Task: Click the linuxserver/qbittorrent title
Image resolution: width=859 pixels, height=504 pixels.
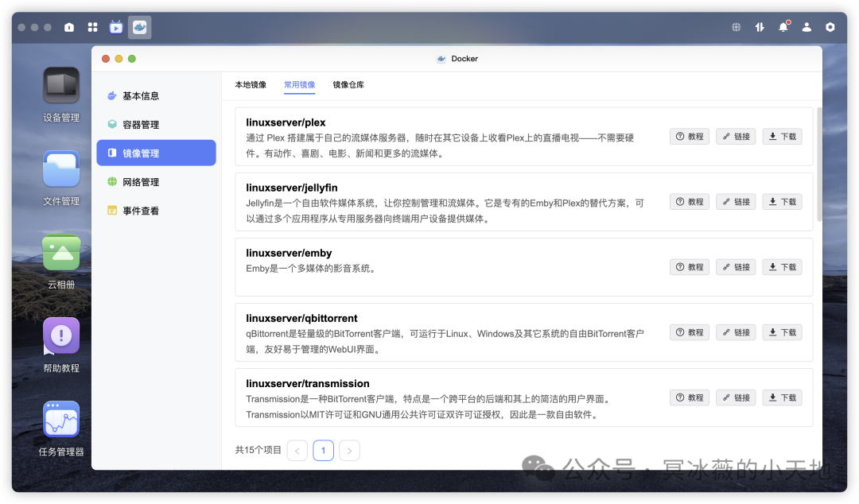Action: 301,318
